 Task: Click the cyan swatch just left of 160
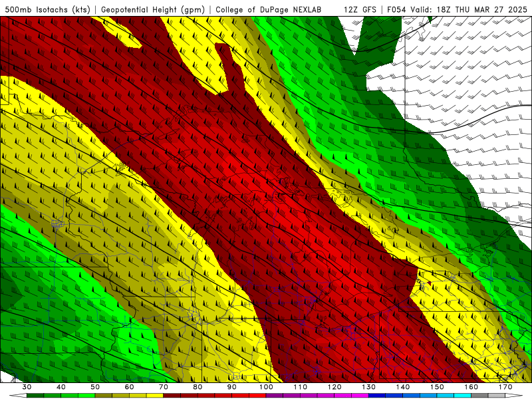[463, 396]
